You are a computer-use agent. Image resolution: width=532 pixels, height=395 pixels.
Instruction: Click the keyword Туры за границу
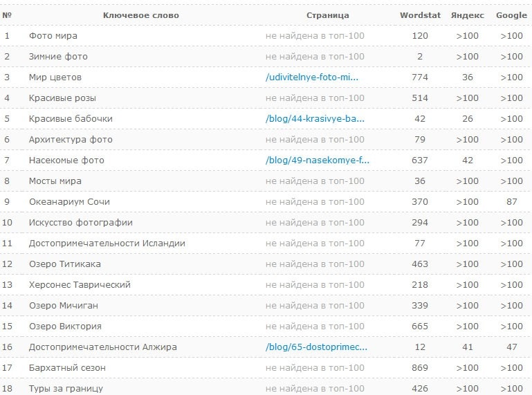point(66,389)
